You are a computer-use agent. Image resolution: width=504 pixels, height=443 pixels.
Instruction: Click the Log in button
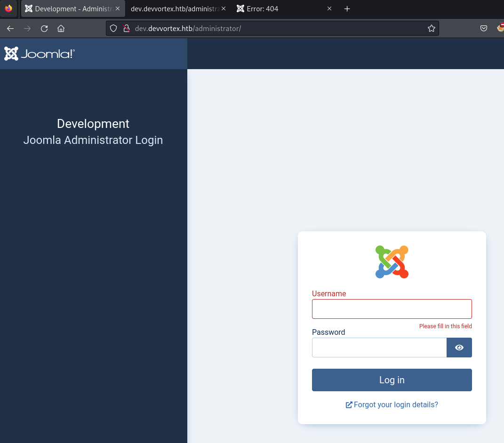point(392,380)
